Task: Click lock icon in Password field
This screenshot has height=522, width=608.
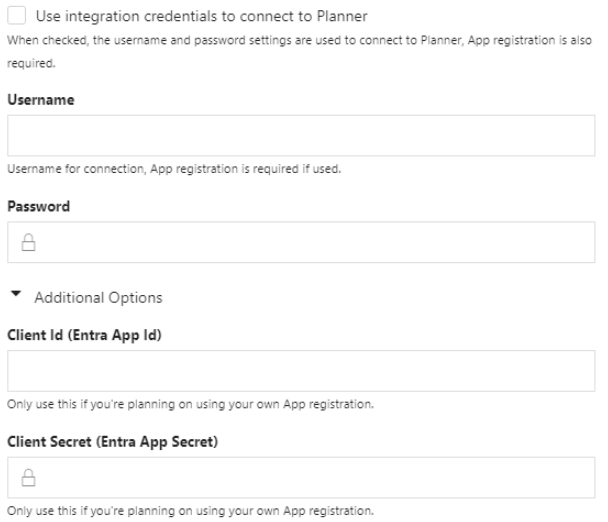Action: [x=28, y=242]
